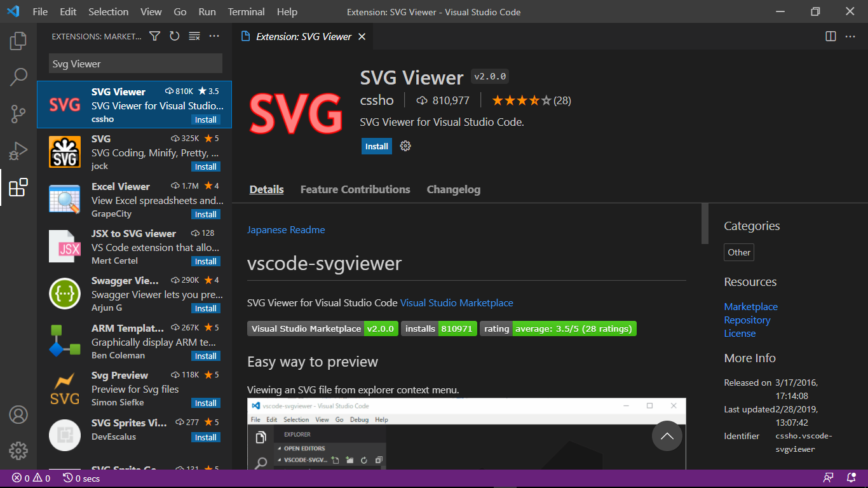The width and height of the screenshot is (868, 488).
Task: Install the Excel Viewer extension
Action: [x=206, y=214]
